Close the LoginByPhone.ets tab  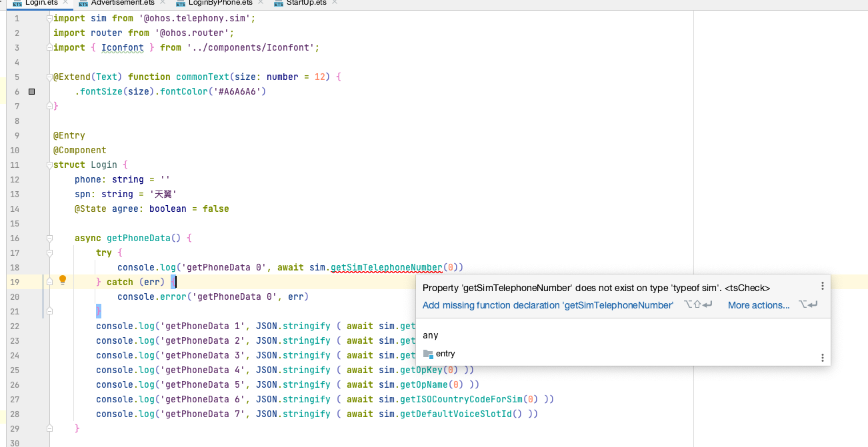tap(260, 3)
